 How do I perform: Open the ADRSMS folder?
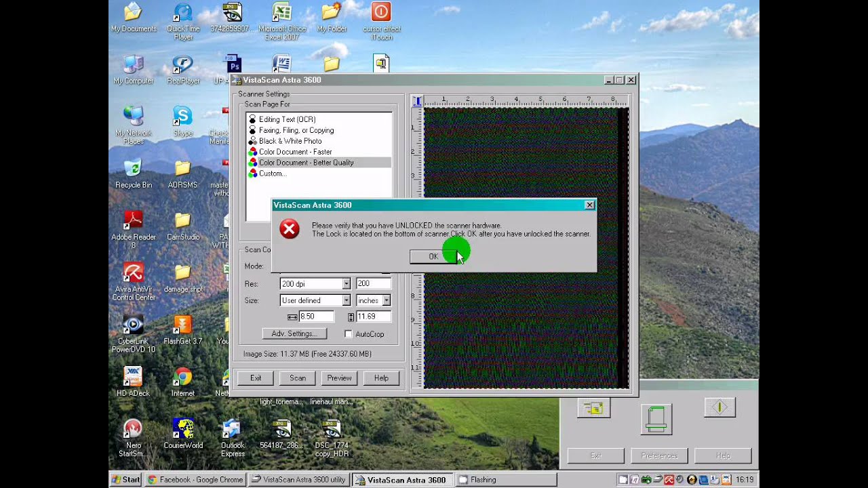pyautogui.click(x=182, y=174)
